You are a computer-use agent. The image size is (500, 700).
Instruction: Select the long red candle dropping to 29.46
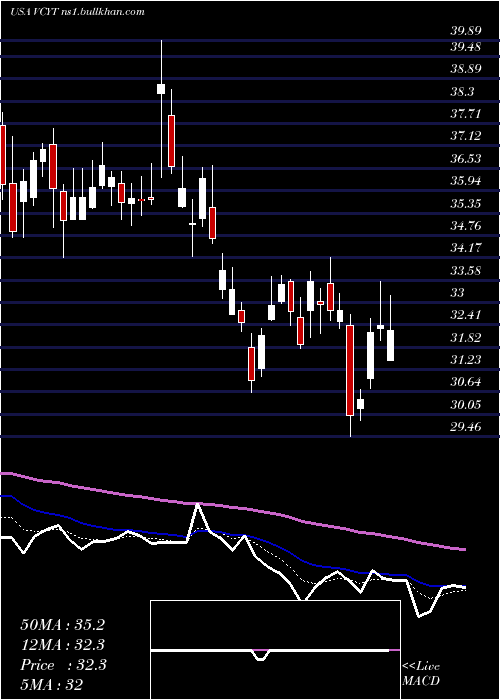click(x=350, y=371)
